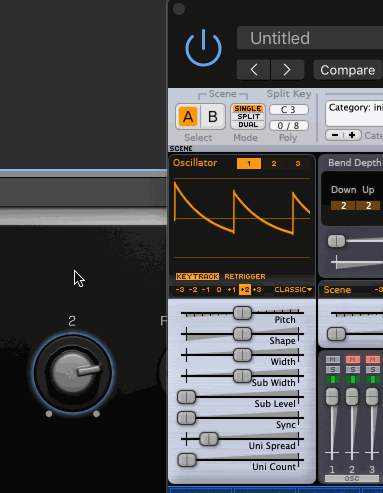This screenshot has width=383, height=493.
Task: Open the Untitled preset name menu
Action: (x=310, y=38)
